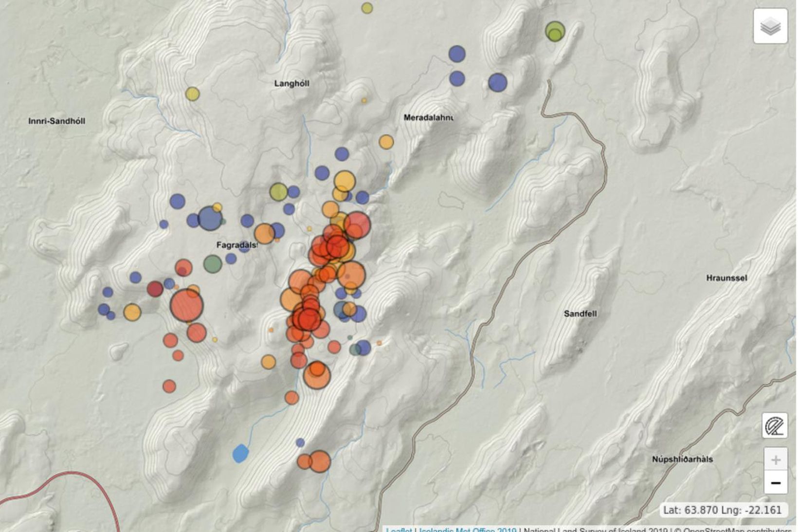Zoom in with the plus button
Image resolution: width=798 pixels, height=532 pixels.
(x=776, y=459)
